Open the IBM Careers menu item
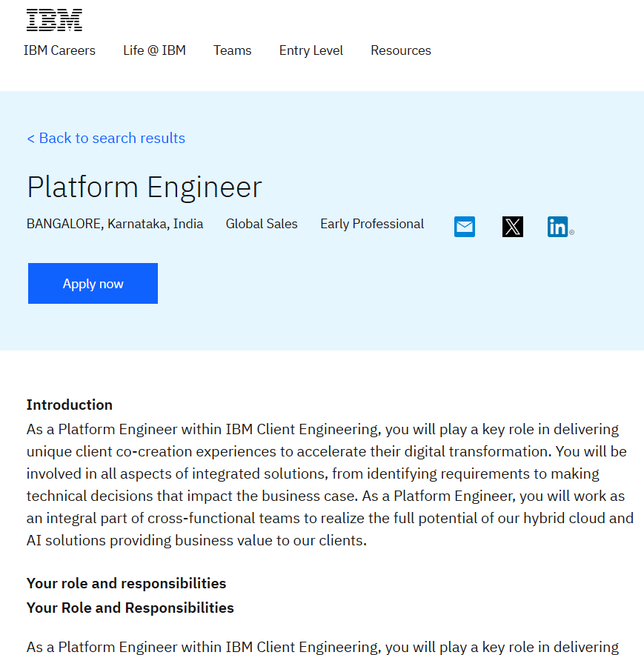 tap(59, 50)
